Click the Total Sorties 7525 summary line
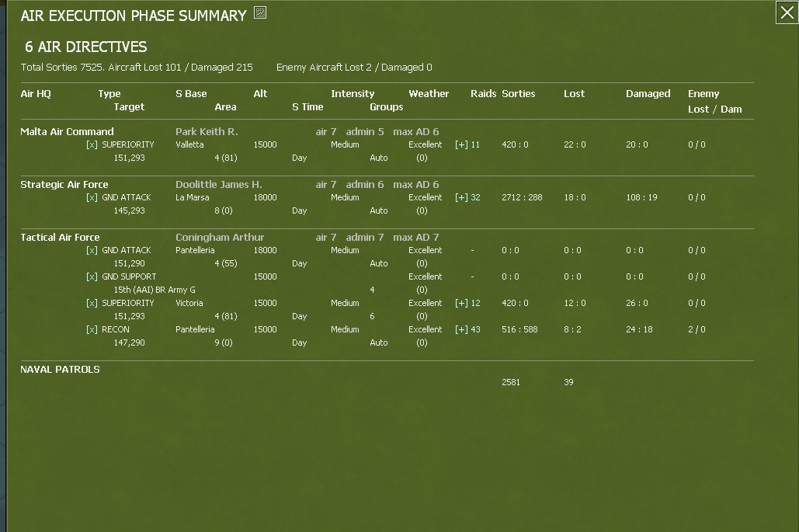 click(137, 68)
